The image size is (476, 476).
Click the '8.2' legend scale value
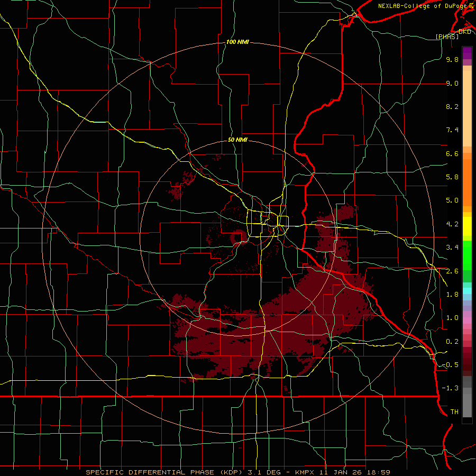coord(452,106)
